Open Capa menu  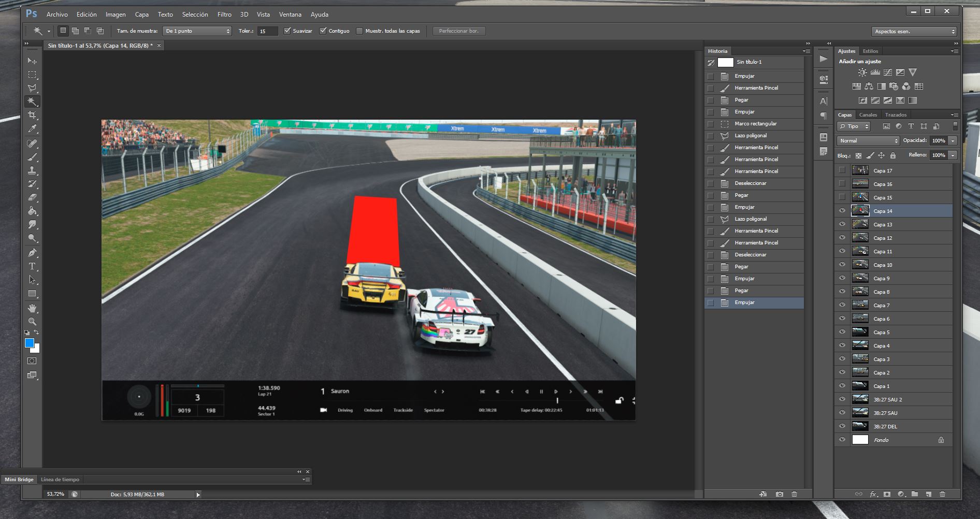(x=141, y=15)
